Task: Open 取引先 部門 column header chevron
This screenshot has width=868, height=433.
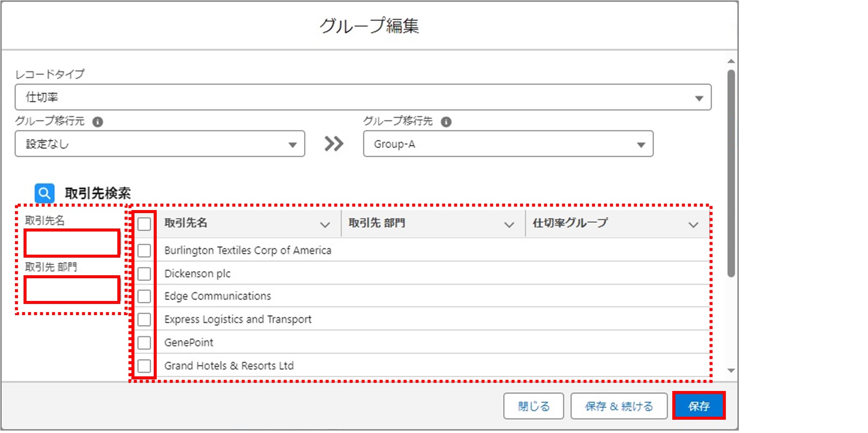Action: pyautogui.click(x=509, y=225)
